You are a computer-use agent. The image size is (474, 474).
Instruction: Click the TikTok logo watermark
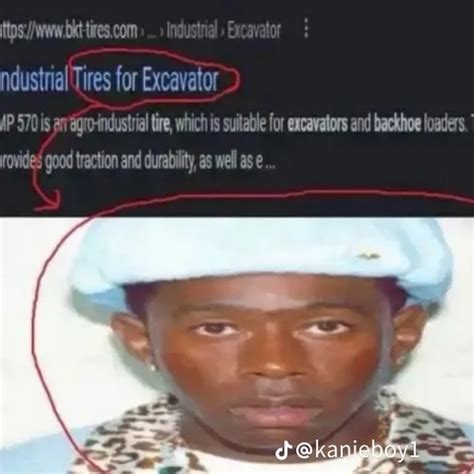283,451
